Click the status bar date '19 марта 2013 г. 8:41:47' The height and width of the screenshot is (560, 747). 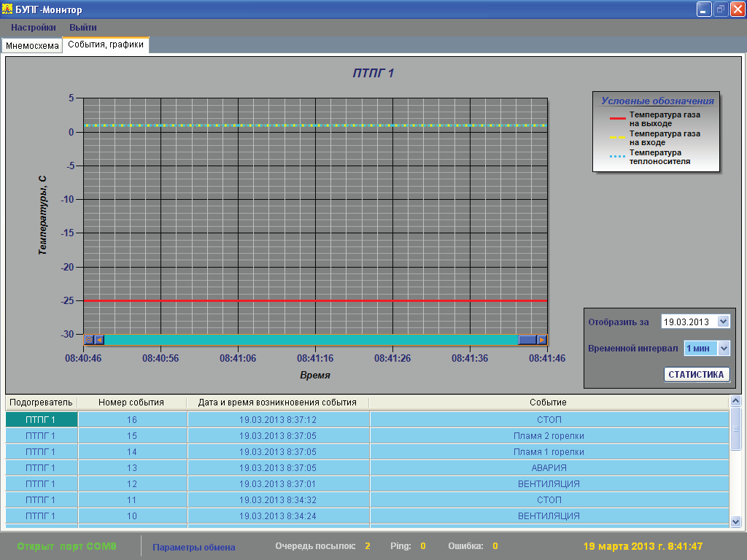tap(643, 546)
